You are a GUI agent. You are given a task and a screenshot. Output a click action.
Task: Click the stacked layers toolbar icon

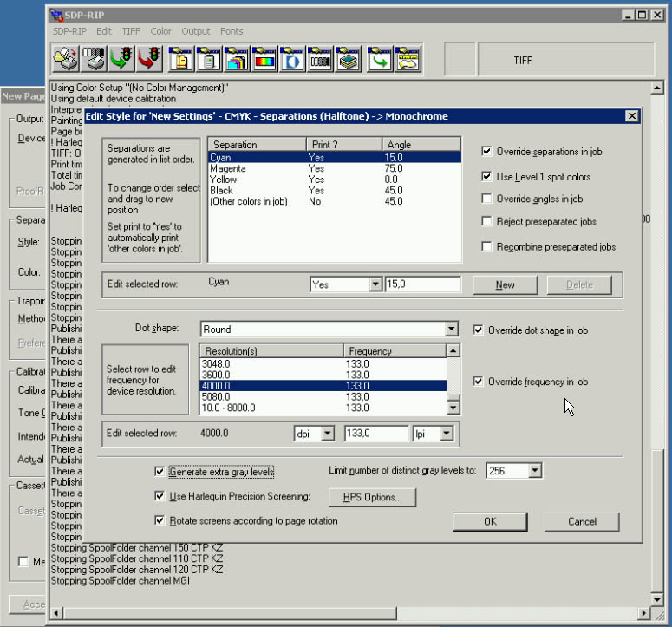pyautogui.click(x=349, y=59)
